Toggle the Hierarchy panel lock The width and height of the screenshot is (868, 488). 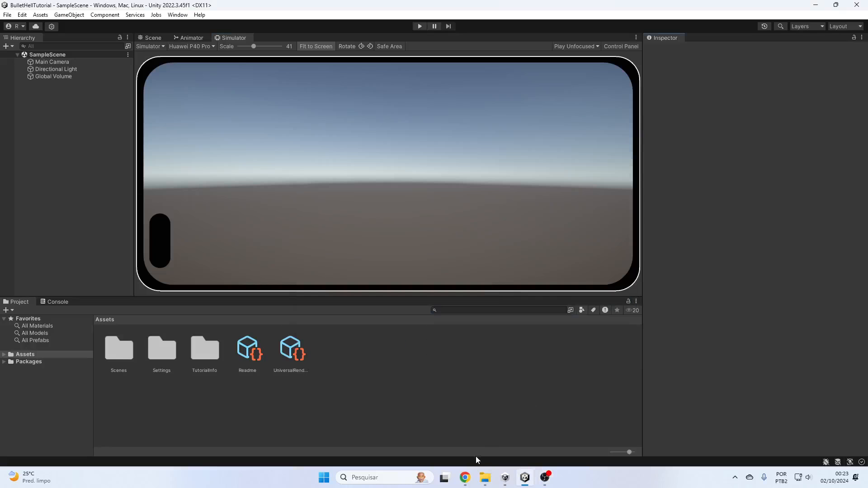click(x=120, y=38)
